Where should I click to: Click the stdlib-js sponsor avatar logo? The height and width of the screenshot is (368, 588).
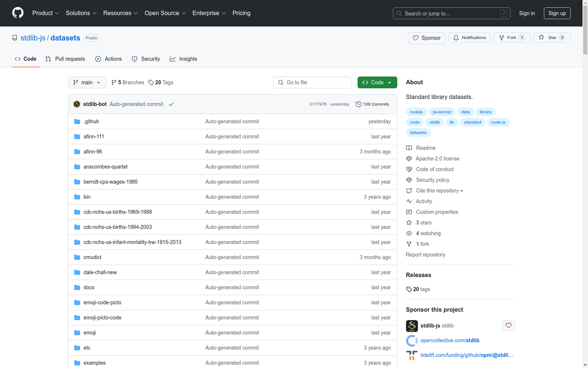[412, 326]
